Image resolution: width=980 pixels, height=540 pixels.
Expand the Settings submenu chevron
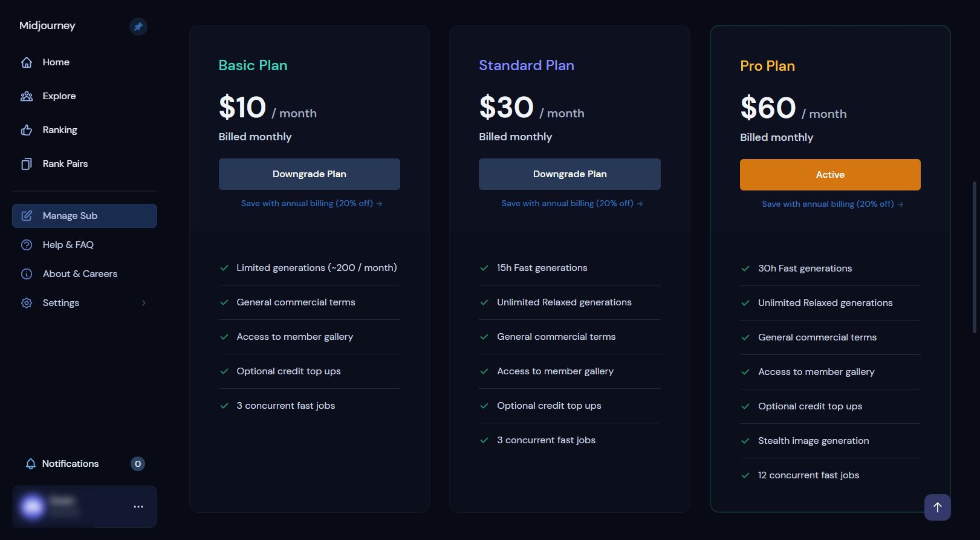click(143, 303)
